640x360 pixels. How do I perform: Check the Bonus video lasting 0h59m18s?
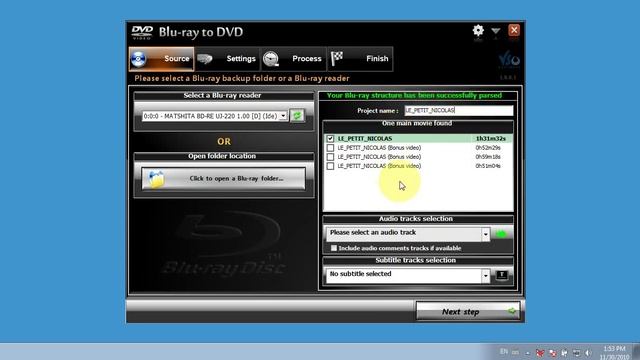[330, 157]
